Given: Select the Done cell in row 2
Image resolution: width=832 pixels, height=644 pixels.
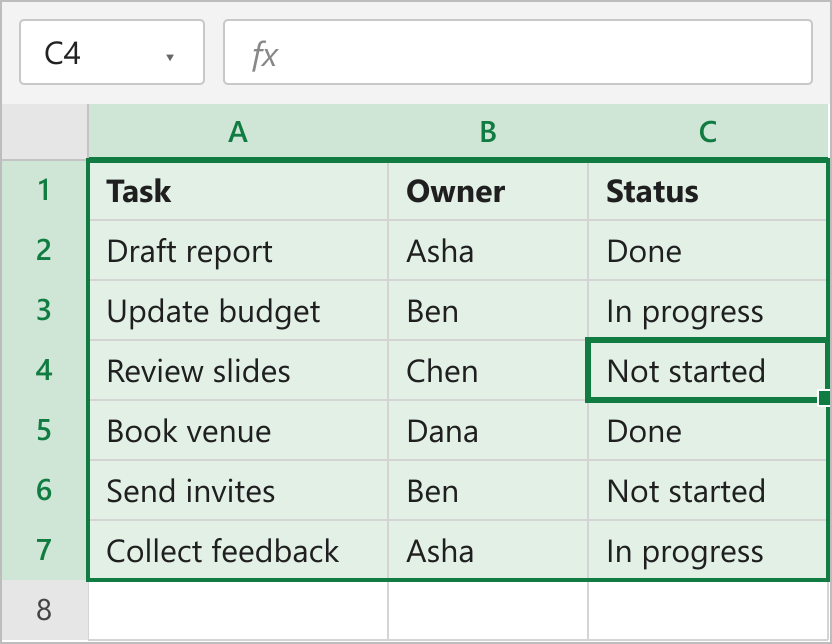Looking at the screenshot, I should pos(707,250).
